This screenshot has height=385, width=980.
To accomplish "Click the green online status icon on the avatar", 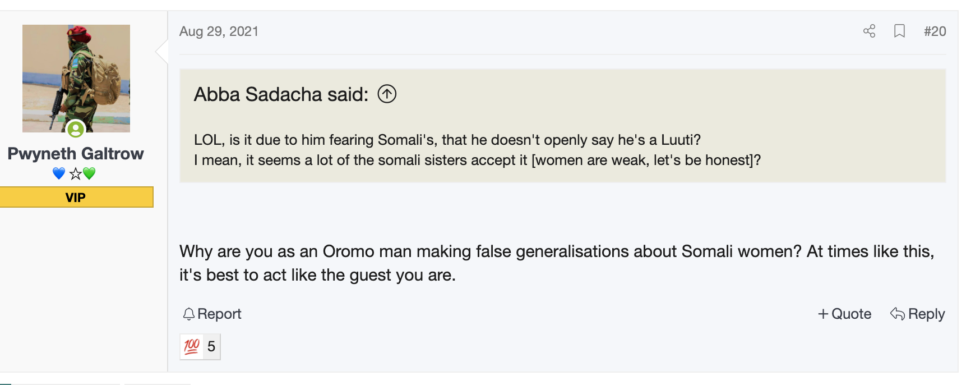I will tap(76, 129).
